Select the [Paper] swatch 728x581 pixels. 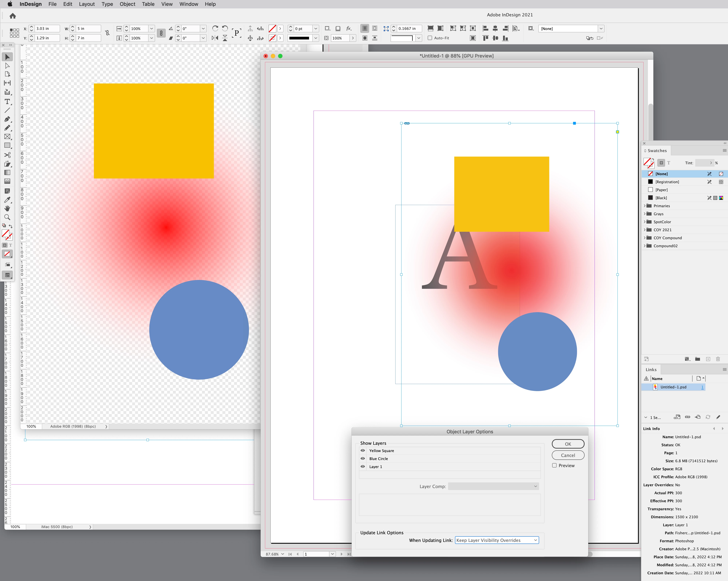[x=661, y=190]
